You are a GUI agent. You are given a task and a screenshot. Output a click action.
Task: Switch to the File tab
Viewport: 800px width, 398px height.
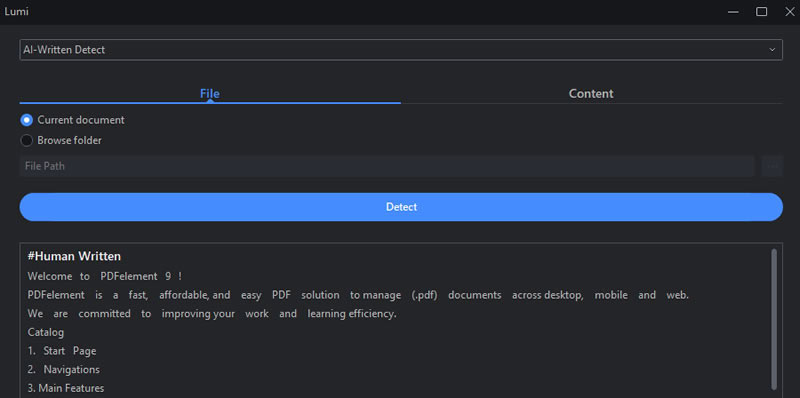click(210, 94)
